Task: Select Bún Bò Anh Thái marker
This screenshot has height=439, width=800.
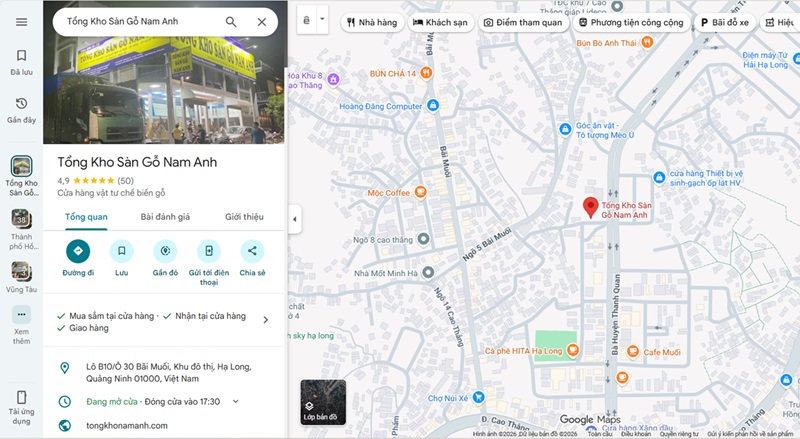Action: 647,42
